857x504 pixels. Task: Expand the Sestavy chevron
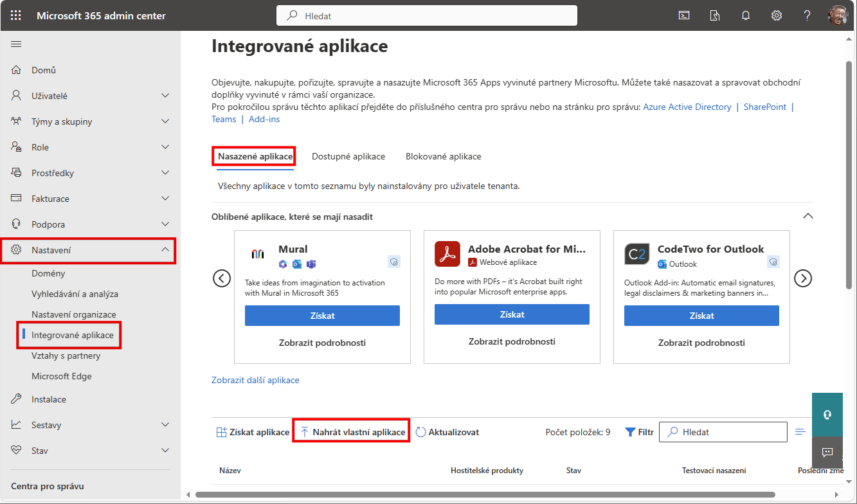pyautogui.click(x=165, y=425)
